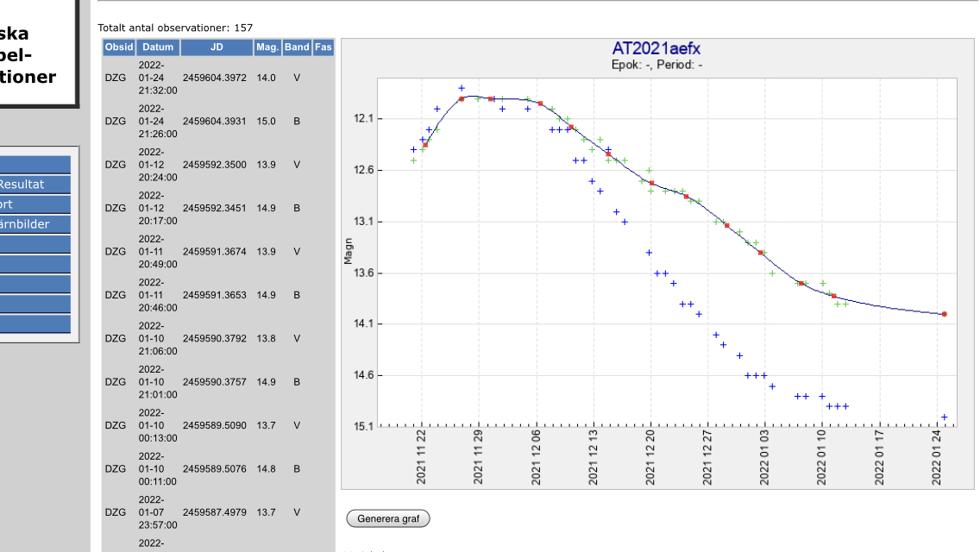Click the 2459592.3500 JD table cell

215,165
